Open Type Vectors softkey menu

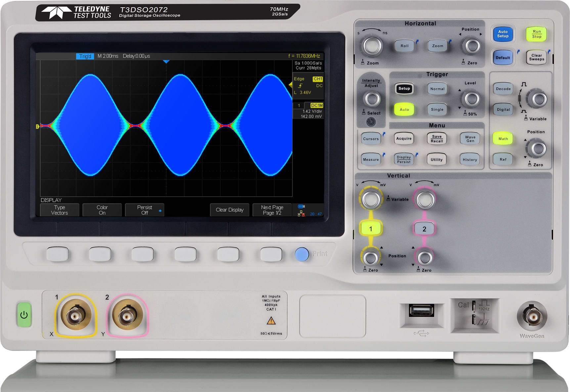(60, 210)
